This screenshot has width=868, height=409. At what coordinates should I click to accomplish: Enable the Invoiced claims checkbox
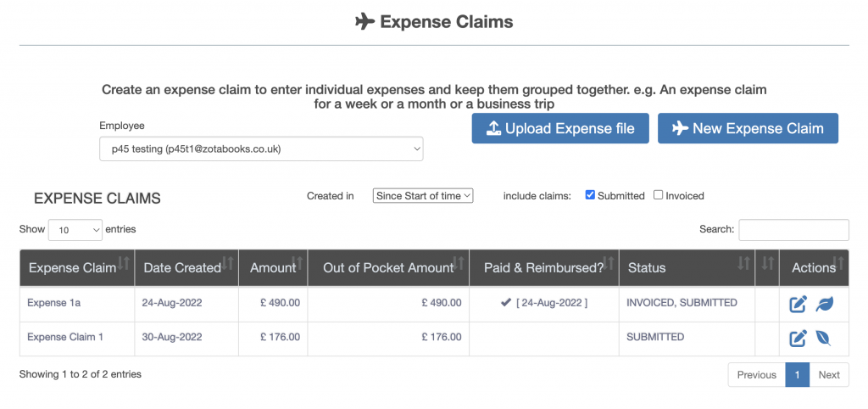(658, 195)
